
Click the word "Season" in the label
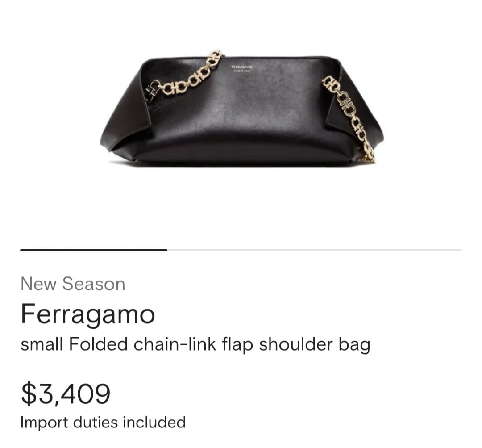[x=94, y=284]
